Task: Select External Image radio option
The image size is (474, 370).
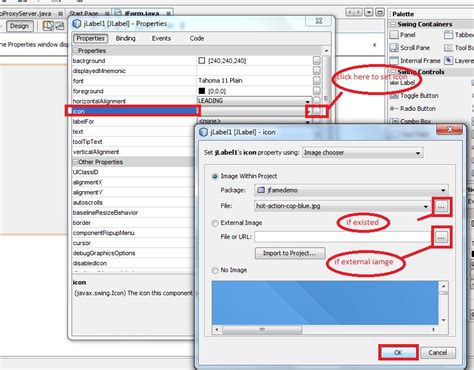Action: pyautogui.click(x=215, y=223)
